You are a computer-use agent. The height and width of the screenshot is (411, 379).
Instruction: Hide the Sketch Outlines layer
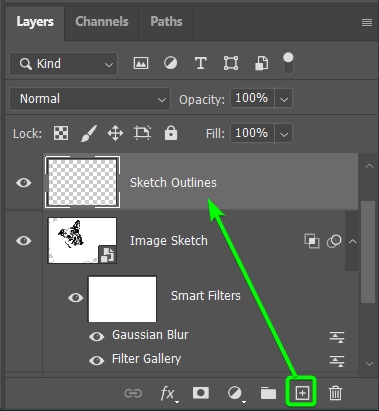click(x=24, y=183)
